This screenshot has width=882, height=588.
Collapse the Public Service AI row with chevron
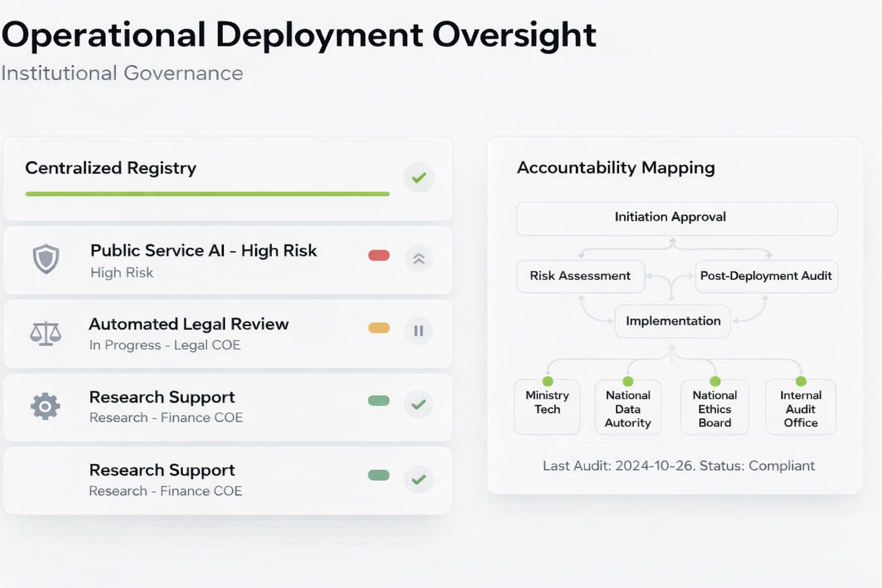419,259
